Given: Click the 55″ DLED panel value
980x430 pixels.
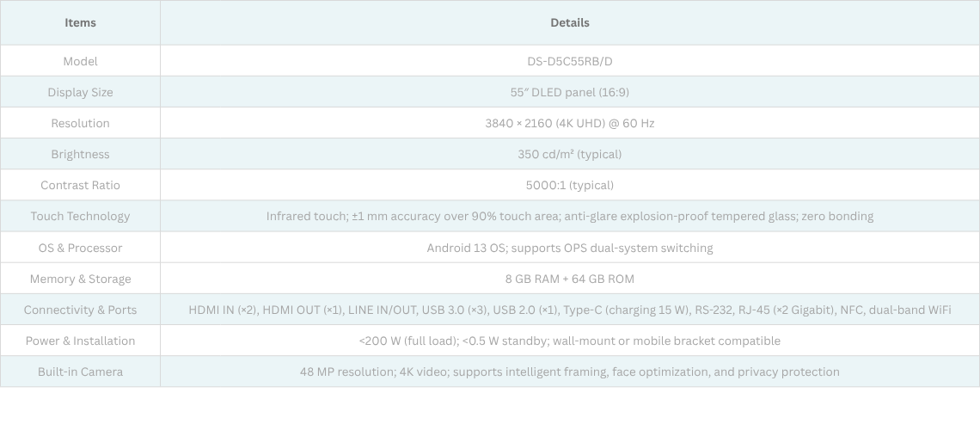Looking at the screenshot, I should [x=570, y=92].
